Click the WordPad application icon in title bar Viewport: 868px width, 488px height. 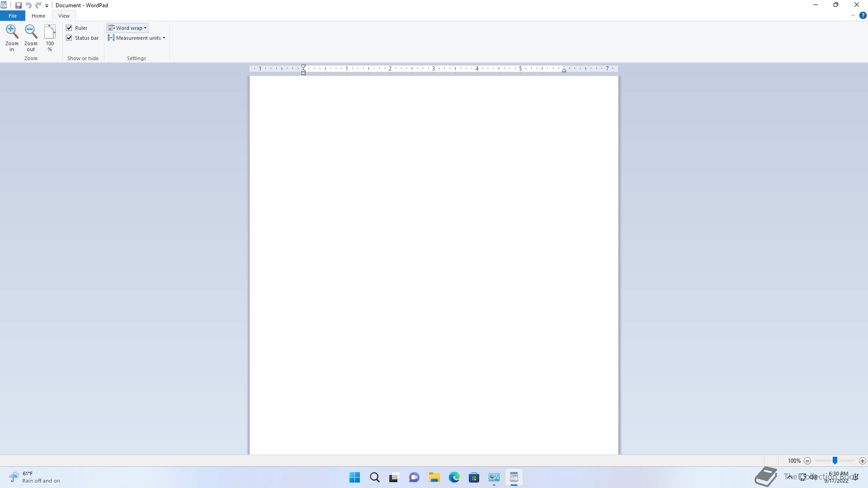(x=4, y=5)
